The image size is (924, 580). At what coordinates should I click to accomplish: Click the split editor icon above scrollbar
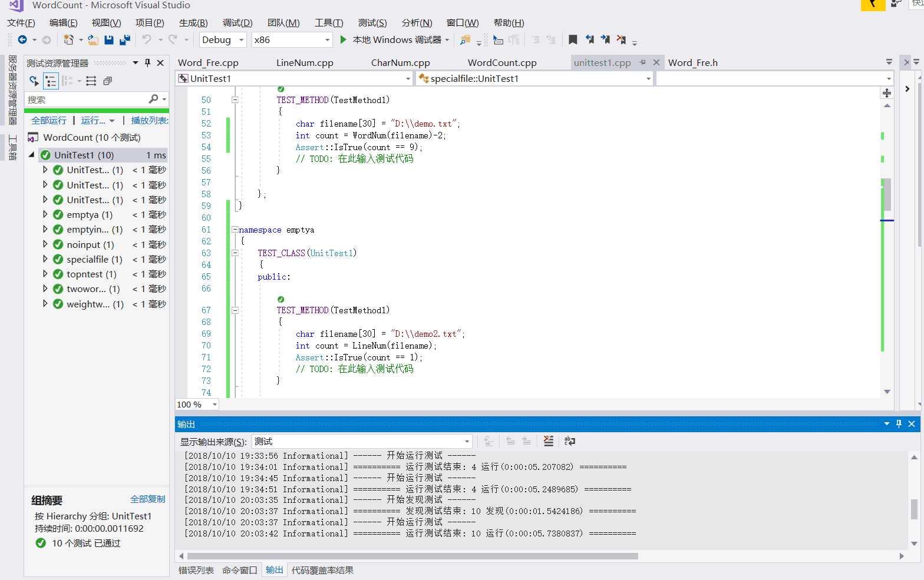887,93
